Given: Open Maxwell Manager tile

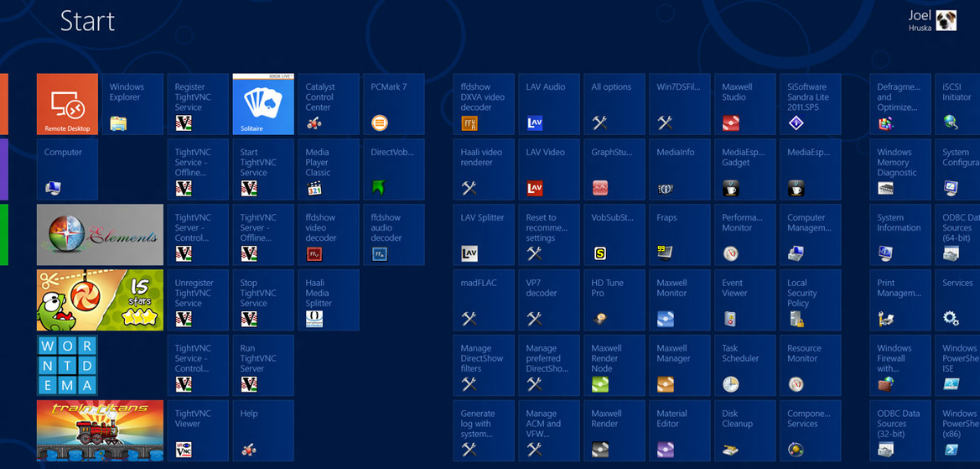Looking at the screenshot, I should pos(680,365).
